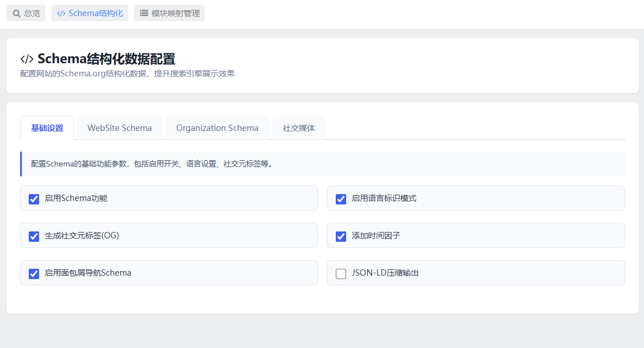
Task: Disable the 启用Schema功能 checkbox
Action: pos(34,199)
